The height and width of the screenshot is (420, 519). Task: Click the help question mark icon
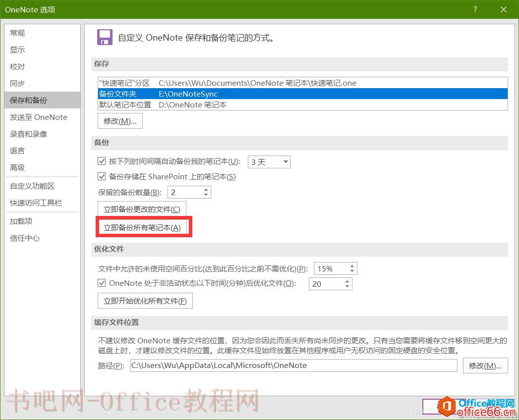[475, 9]
